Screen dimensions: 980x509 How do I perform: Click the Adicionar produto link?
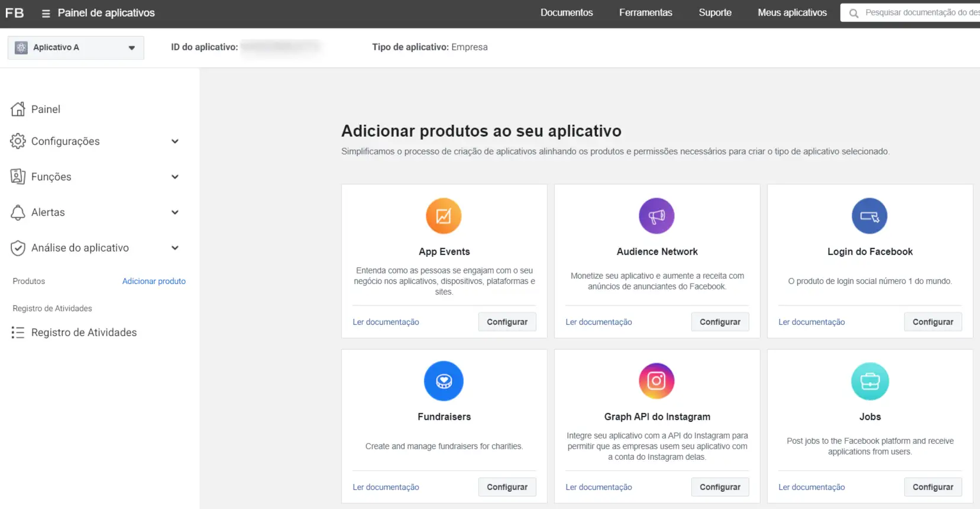(x=154, y=281)
